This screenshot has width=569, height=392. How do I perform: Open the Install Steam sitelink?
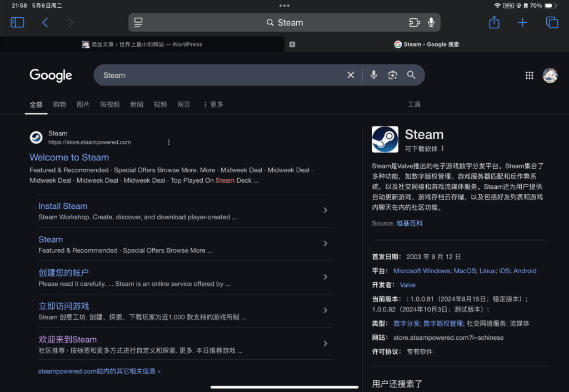pos(63,206)
